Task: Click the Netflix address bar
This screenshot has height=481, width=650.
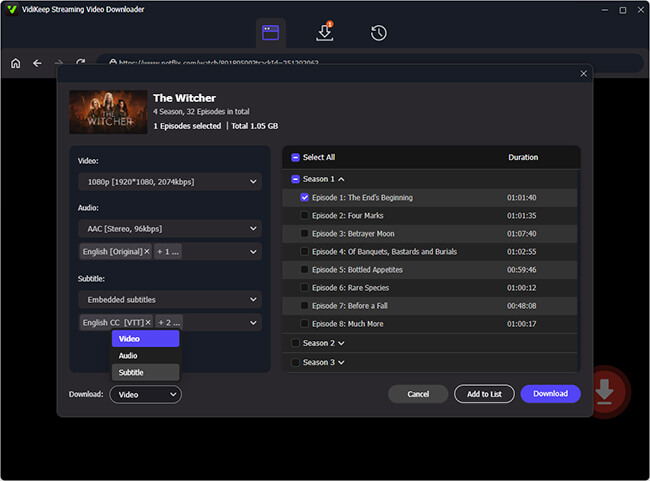Action: pyautogui.click(x=369, y=63)
